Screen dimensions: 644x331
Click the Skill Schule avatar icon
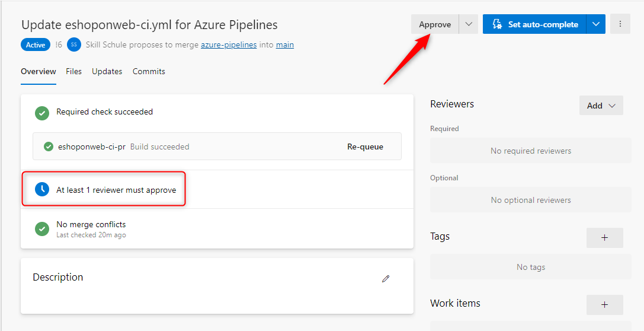coord(73,44)
